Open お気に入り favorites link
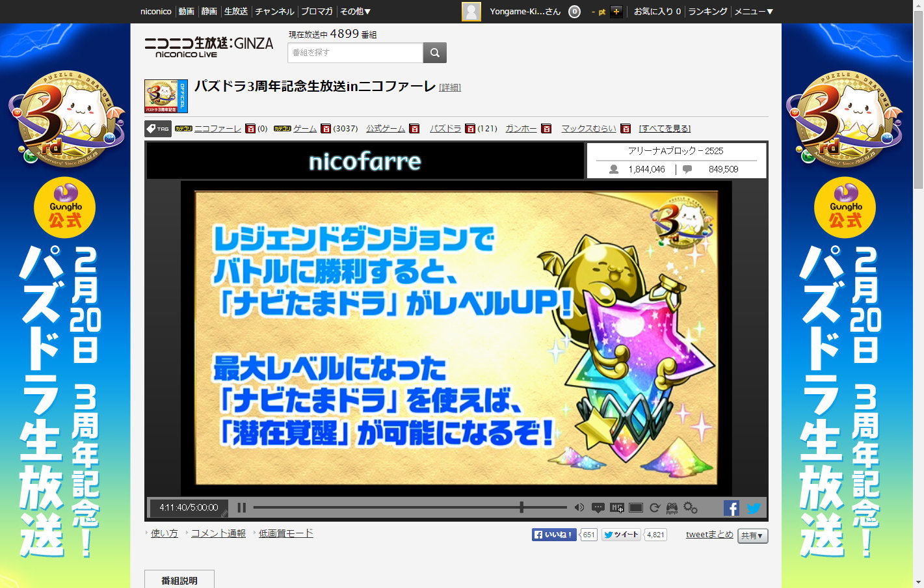Viewport: 924px width, 588px height. click(657, 12)
